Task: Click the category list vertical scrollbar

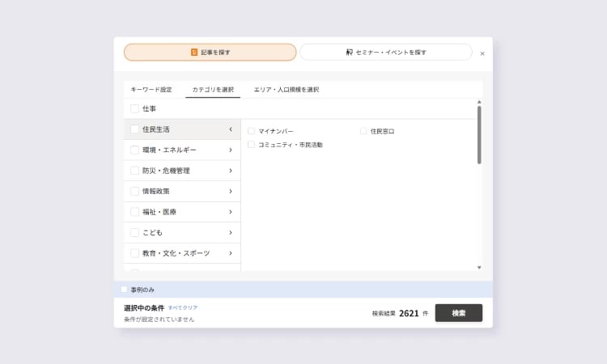Action: 479,135
